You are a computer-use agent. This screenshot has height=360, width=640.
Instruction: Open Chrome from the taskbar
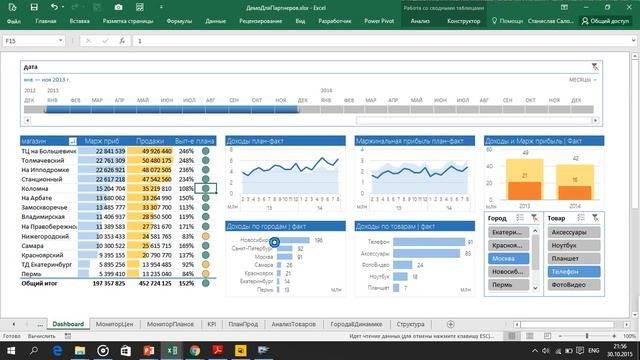pos(195,351)
